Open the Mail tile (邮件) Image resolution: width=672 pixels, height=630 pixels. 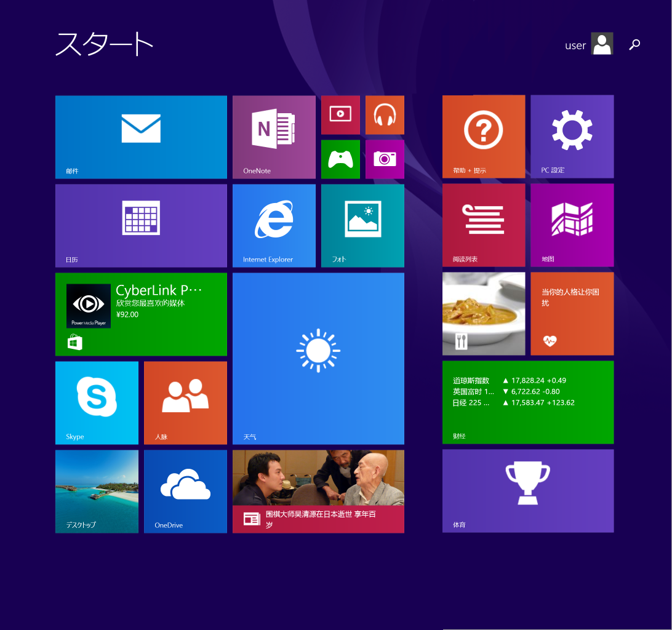(141, 137)
